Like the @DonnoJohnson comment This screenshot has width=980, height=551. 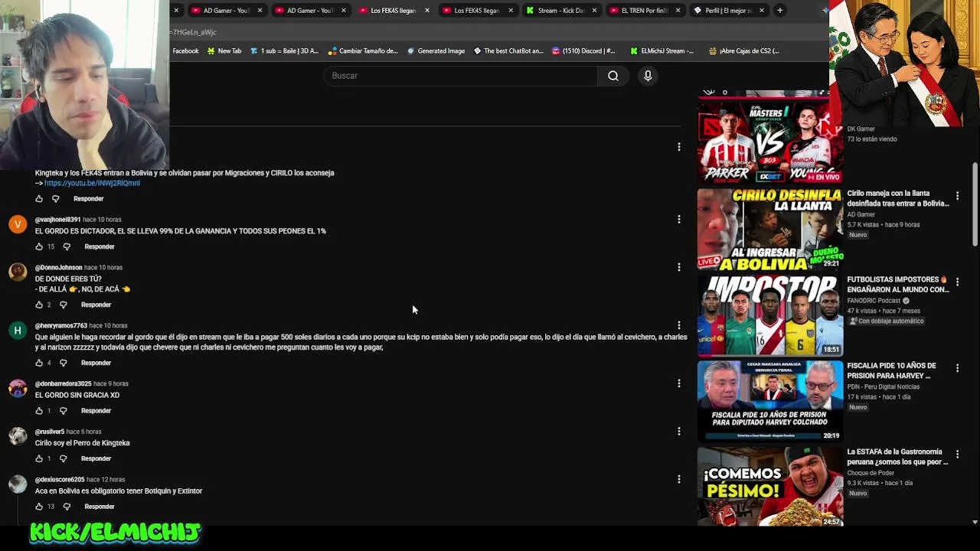[x=39, y=305]
